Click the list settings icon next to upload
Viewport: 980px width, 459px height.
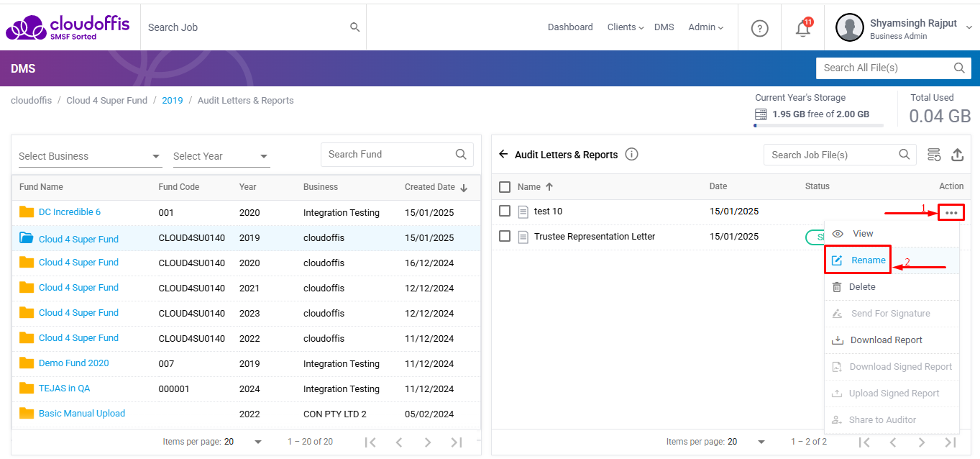(x=934, y=155)
